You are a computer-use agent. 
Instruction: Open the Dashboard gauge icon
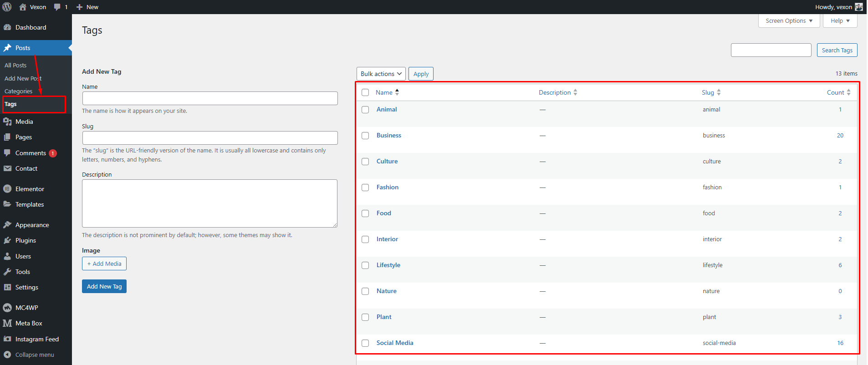(x=7, y=27)
